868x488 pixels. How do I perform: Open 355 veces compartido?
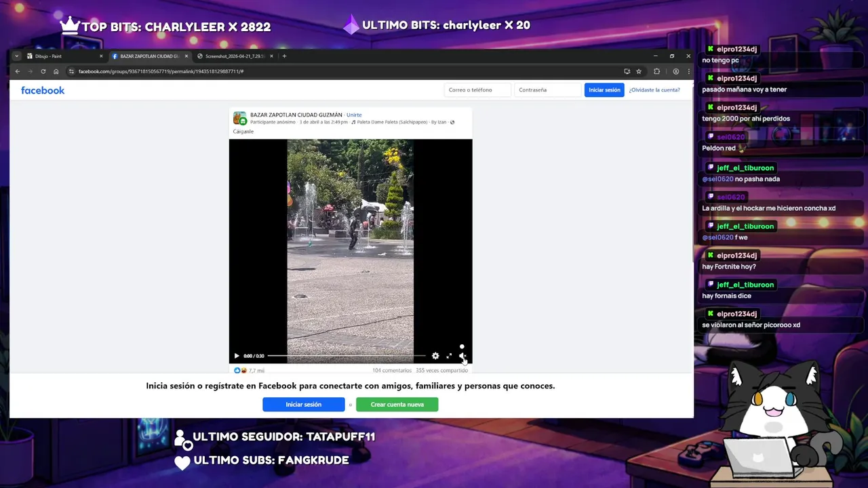coord(441,371)
